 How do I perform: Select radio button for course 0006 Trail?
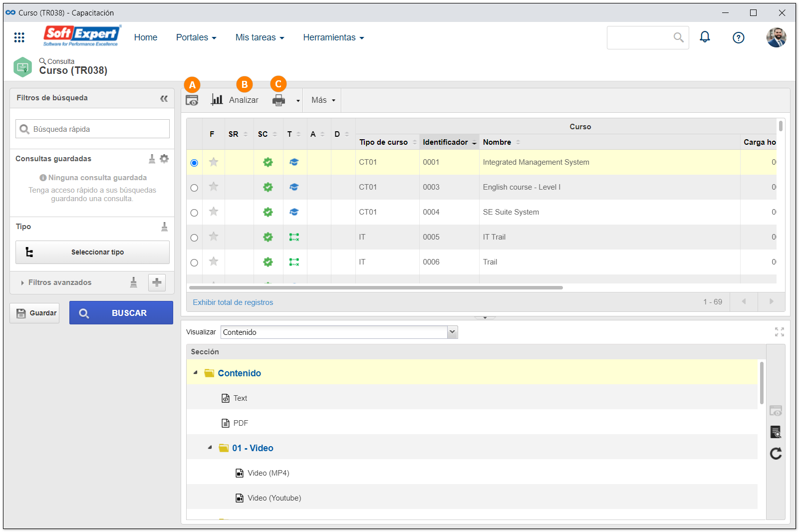[x=194, y=263]
